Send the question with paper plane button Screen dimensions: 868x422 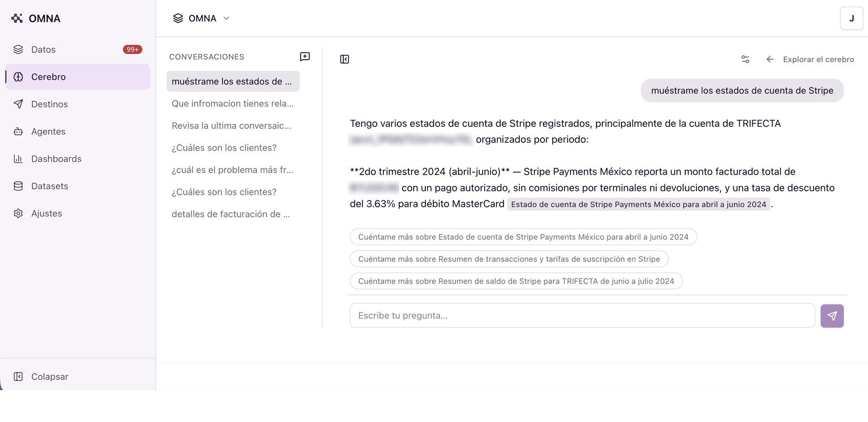point(832,316)
